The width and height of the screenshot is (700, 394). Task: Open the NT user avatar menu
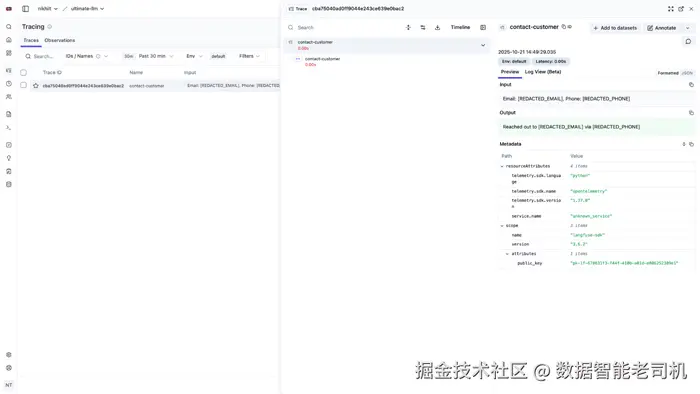(8, 385)
